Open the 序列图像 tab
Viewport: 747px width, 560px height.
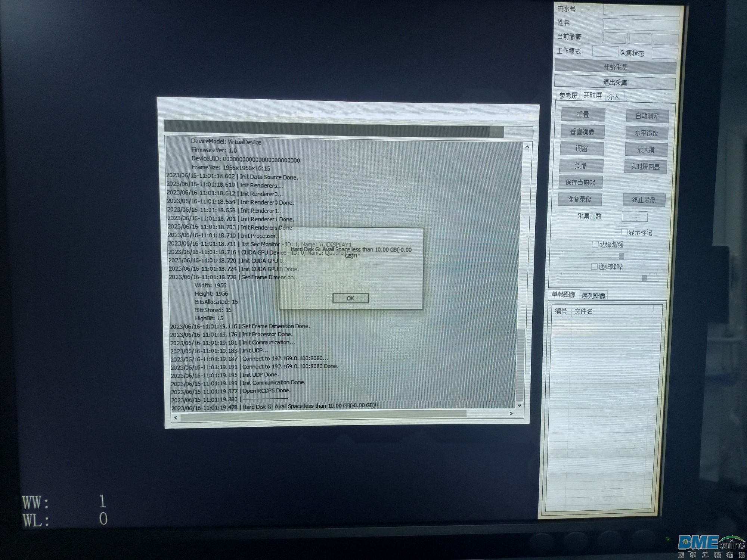(593, 295)
